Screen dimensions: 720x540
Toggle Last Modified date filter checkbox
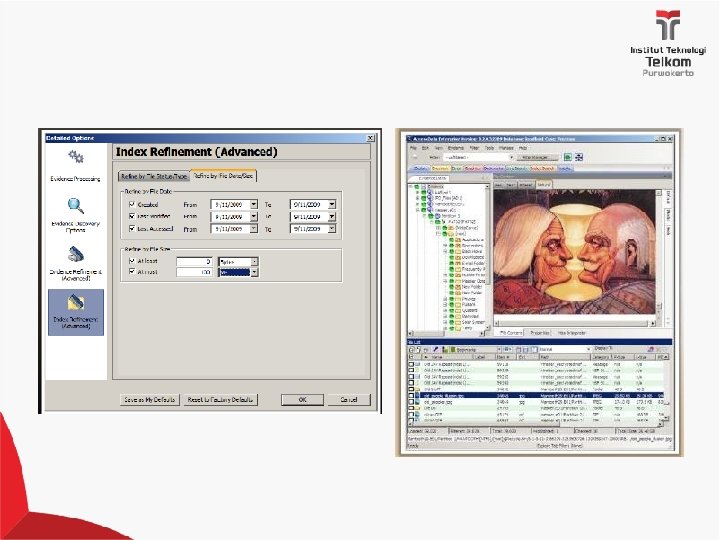coord(132,216)
